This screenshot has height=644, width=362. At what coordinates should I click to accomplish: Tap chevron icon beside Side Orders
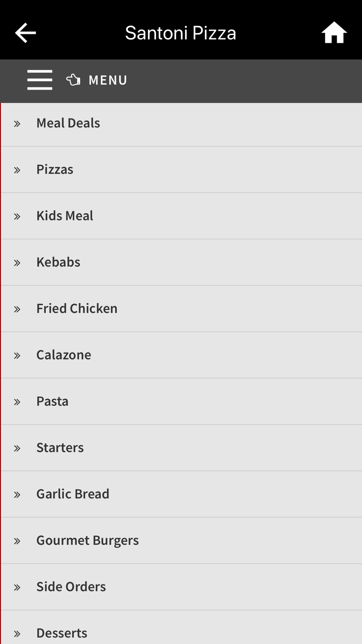coord(17,587)
